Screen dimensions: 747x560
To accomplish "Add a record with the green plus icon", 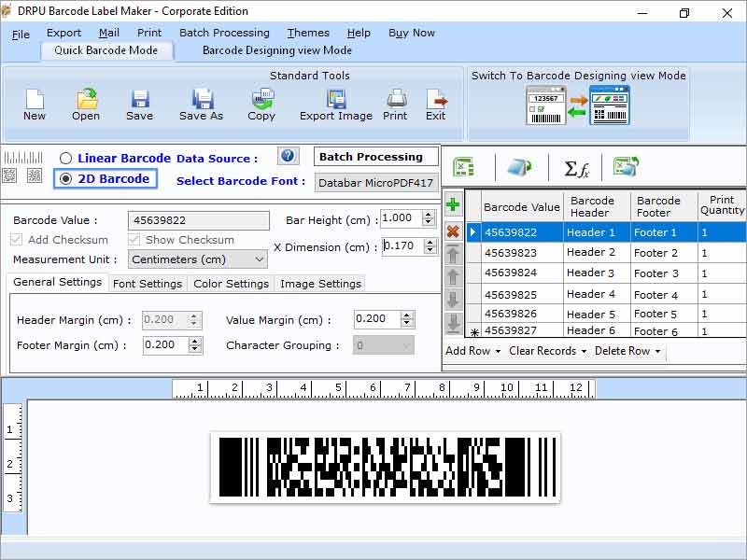I will (x=453, y=204).
